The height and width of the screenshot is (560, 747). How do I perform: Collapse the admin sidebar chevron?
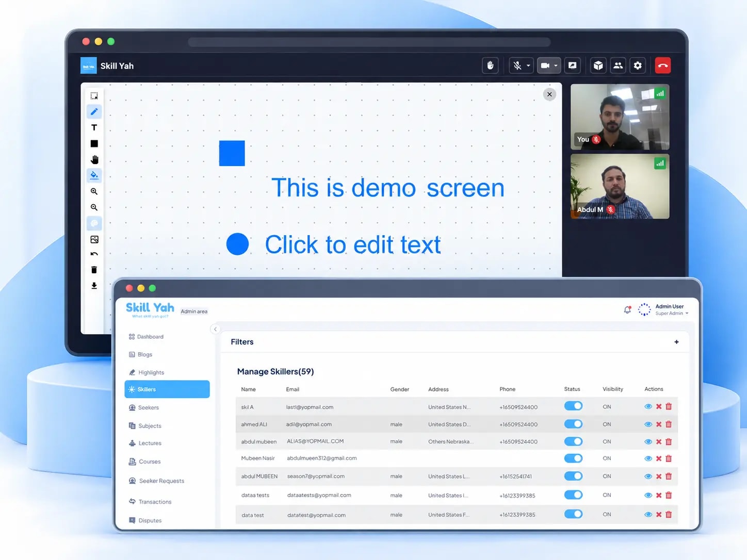pos(215,329)
